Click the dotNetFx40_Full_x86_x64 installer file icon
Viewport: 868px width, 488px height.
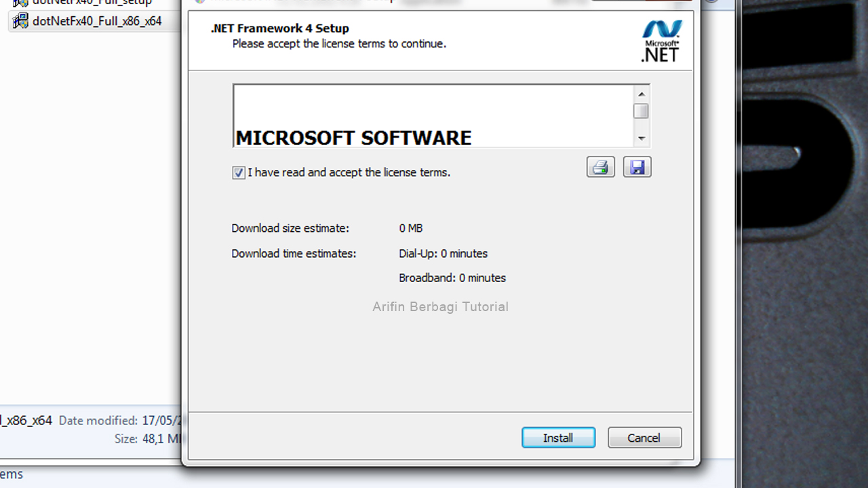20,21
